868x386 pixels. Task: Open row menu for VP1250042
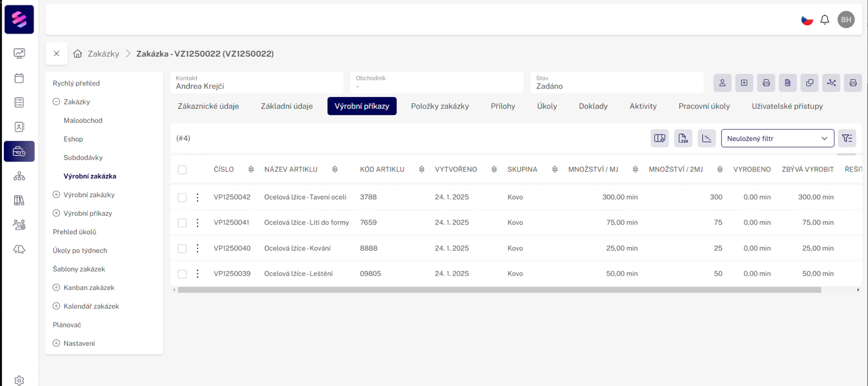click(197, 197)
